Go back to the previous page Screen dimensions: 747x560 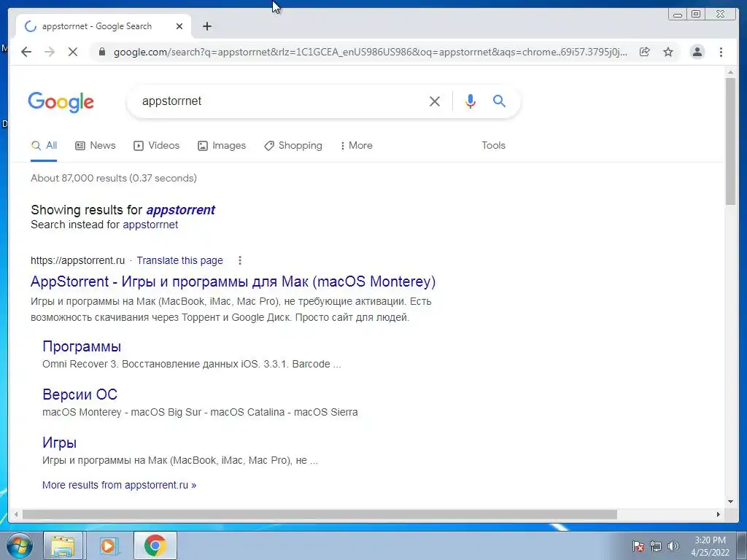26,52
